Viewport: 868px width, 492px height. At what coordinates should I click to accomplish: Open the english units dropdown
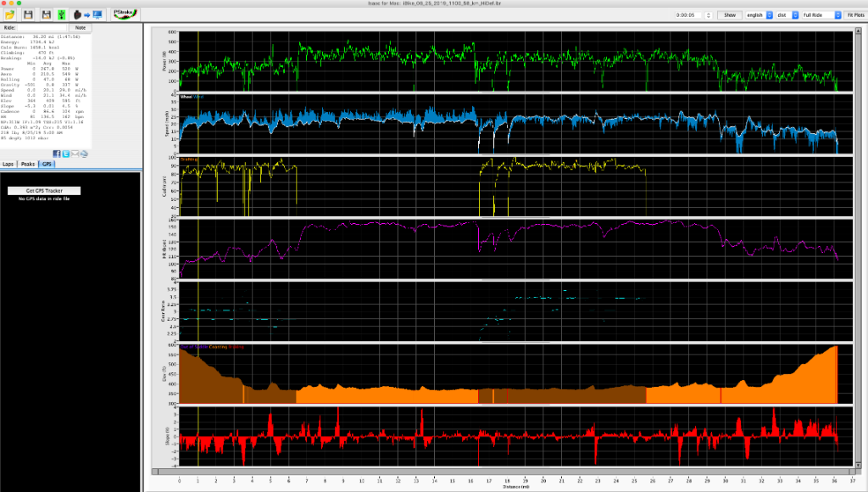pyautogui.click(x=759, y=14)
